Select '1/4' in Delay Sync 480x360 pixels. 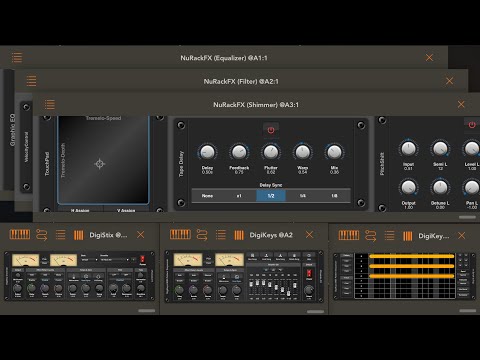(x=302, y=196)
